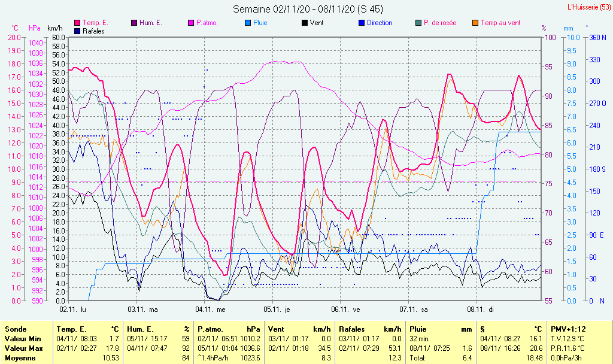The image size is (613, 364).
Task: Click the pink Temp. E. legend swatch
Action: tap(77, 23)
